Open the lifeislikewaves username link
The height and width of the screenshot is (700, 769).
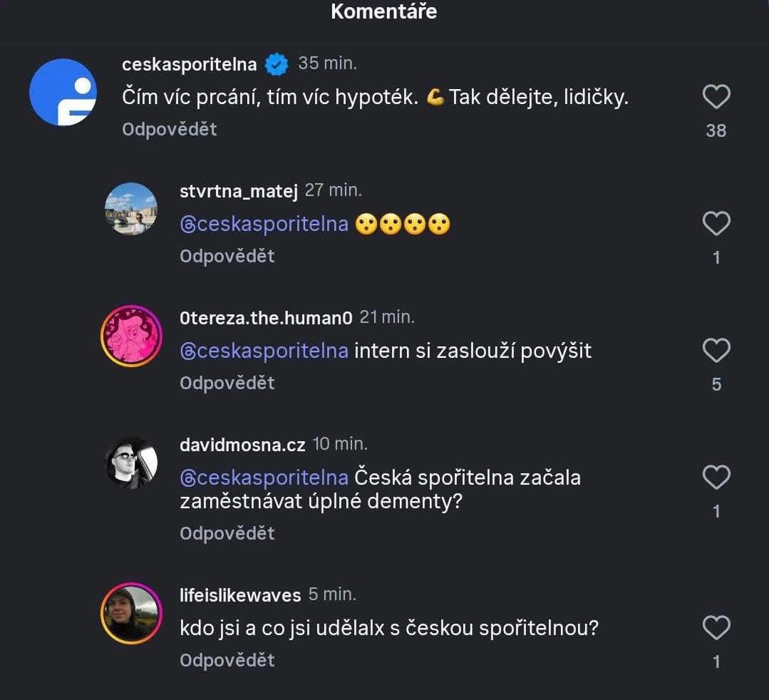pos(240,595)
